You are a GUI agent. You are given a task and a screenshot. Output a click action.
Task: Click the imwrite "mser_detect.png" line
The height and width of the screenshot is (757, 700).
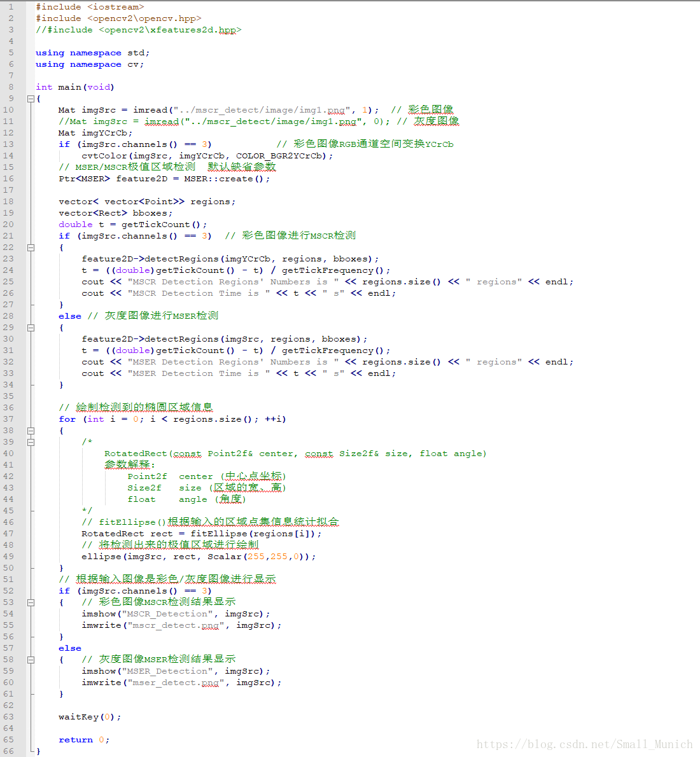click(x=181, y=683)
